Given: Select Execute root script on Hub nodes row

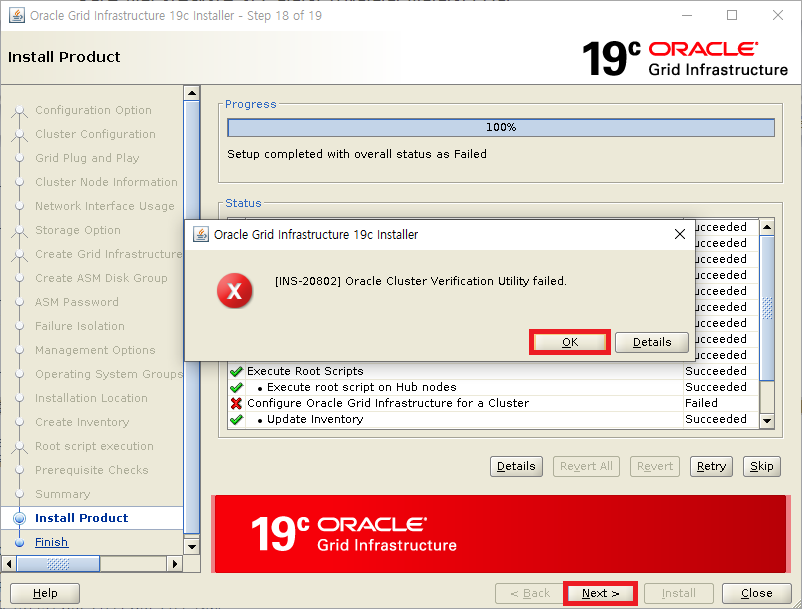Looking at the screenshot, I should point(494,387).
